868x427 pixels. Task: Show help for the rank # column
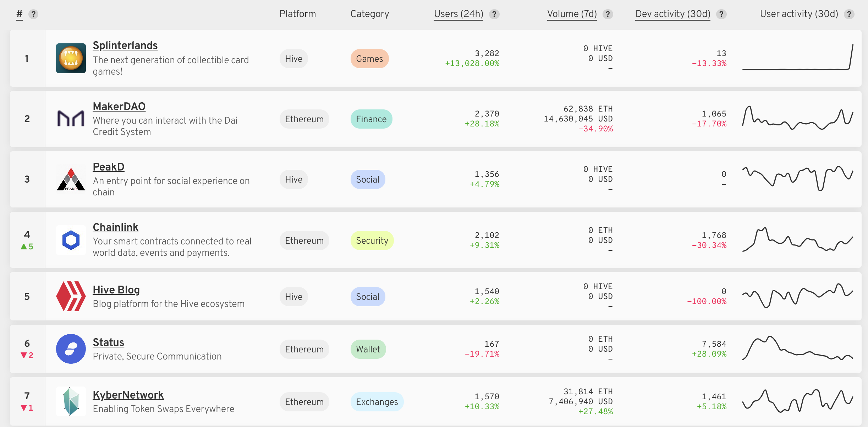pos(33,14)
